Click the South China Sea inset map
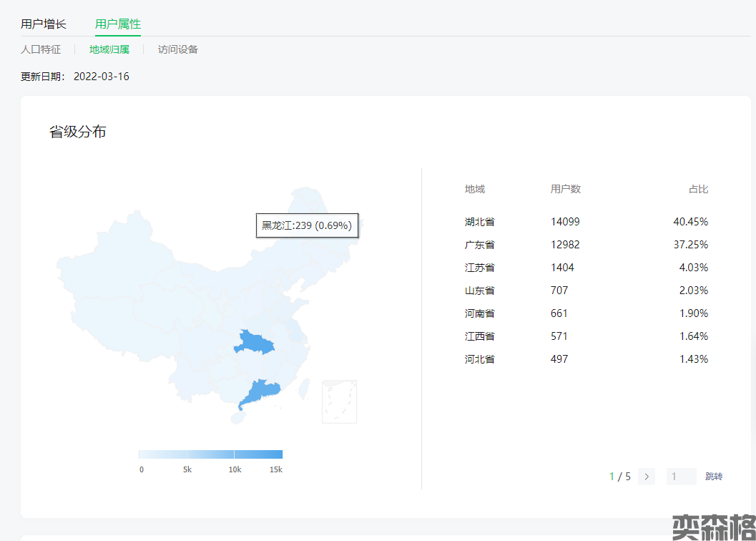 pos(339,401)
